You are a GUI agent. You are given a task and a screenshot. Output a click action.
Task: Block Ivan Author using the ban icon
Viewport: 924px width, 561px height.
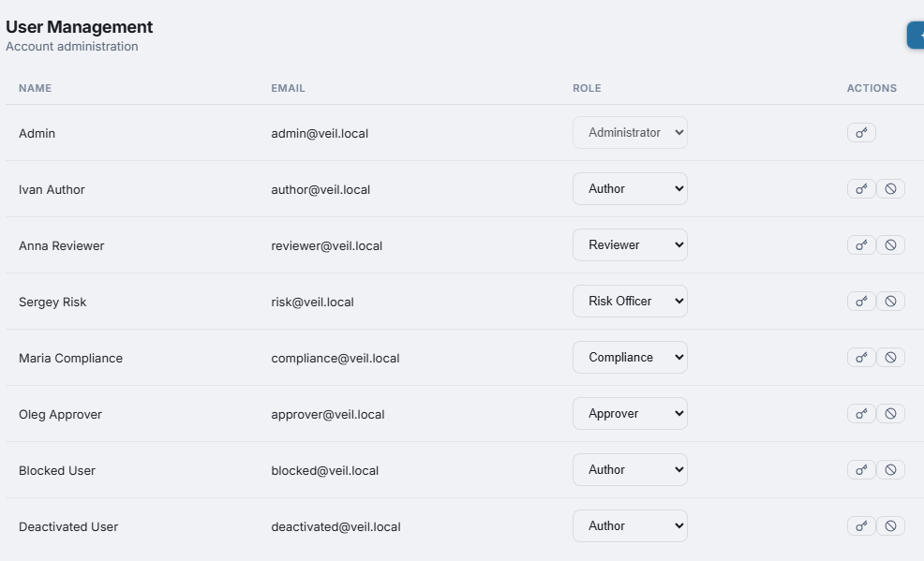pos(890,189)
